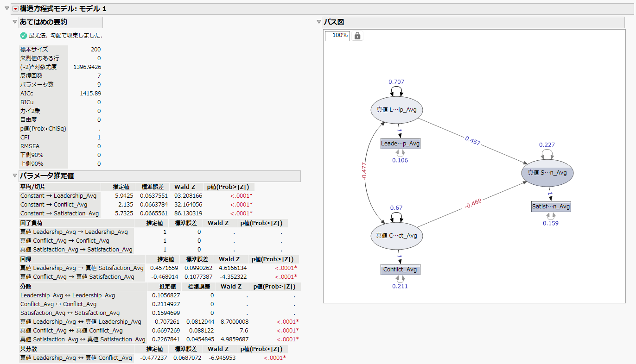Click the 共分散 table header
The width and height of the screenshot is (636, 364).
coord(28,349)
